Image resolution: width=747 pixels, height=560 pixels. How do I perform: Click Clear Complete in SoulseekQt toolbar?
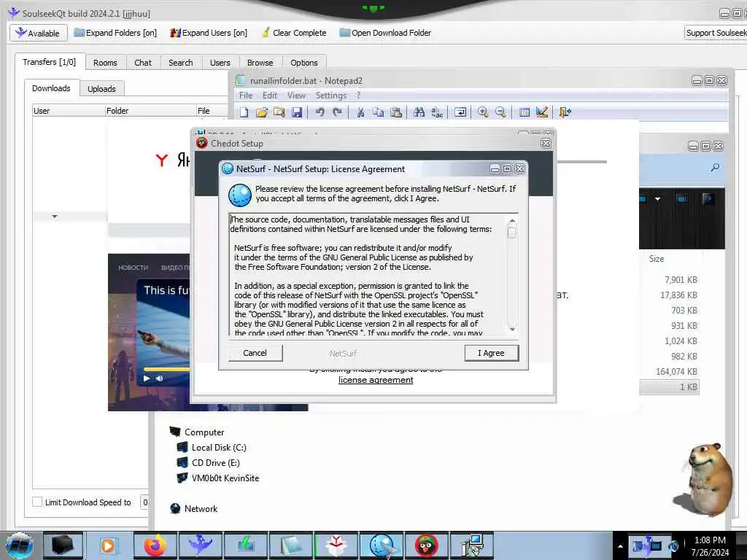294,33
